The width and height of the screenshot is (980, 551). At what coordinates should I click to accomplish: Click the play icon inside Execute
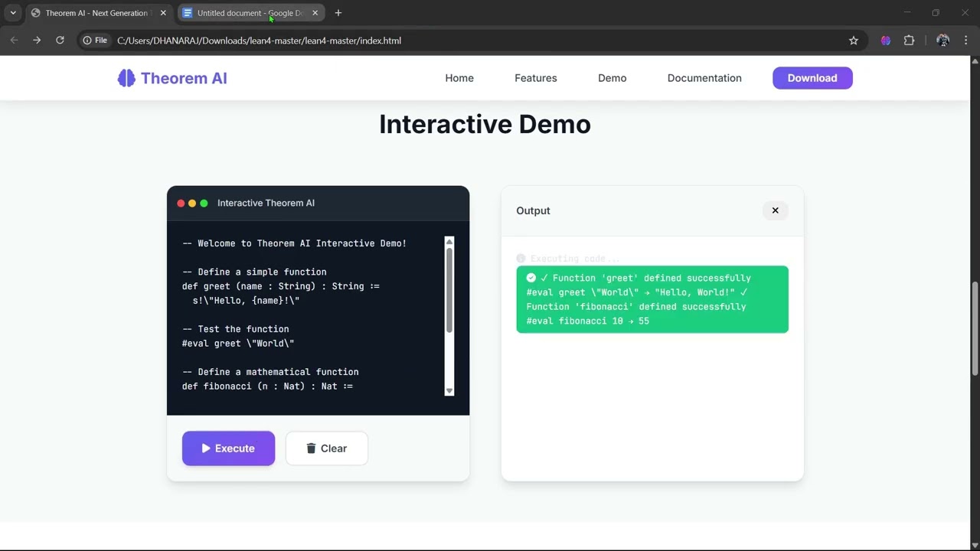pos(206,448)
